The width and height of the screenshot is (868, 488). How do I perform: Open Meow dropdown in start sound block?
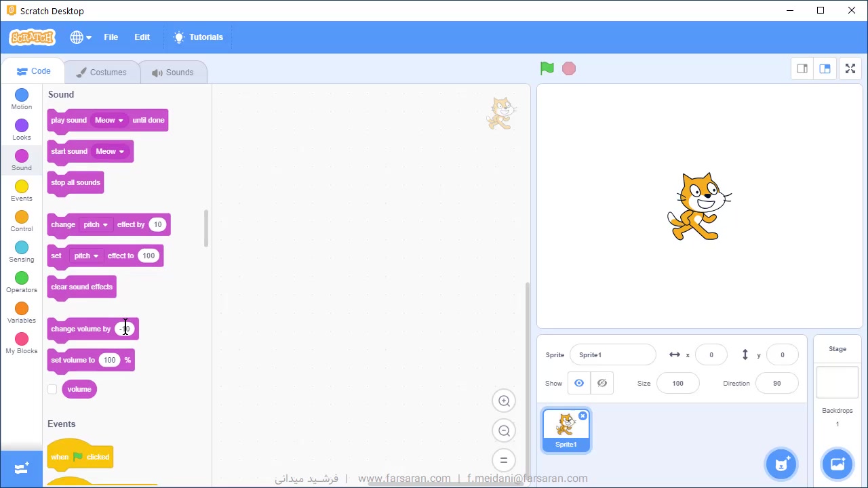[110, 151]
